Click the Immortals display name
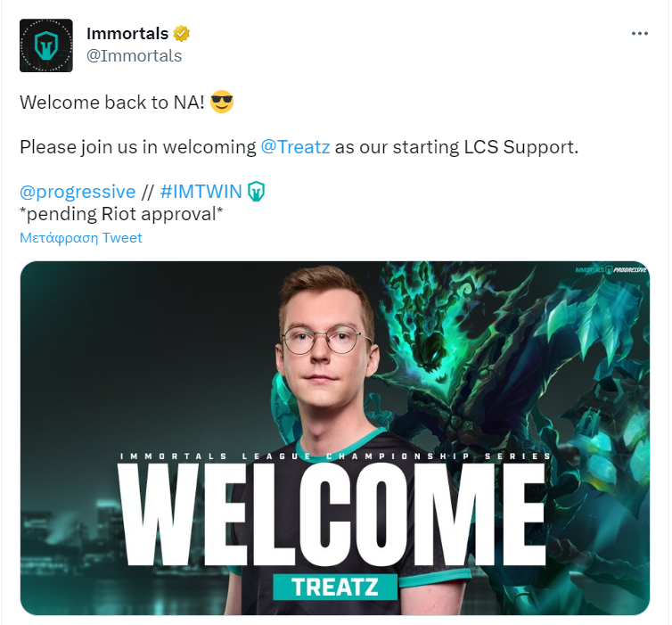This screenshot has width=672, height=625. [127, 34]
